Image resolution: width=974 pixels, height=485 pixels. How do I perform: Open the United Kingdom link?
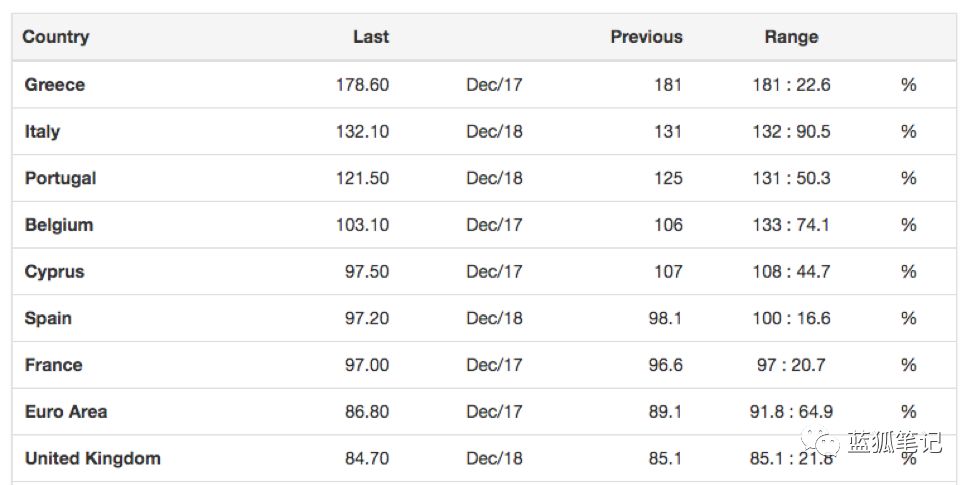click(93, 458)
